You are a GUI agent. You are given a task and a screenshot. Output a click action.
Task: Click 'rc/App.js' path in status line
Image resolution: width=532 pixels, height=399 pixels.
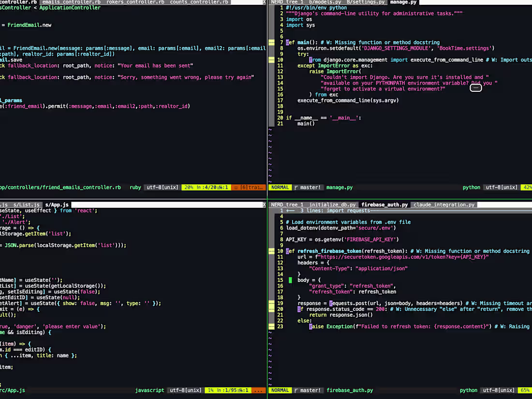point(13,390)
